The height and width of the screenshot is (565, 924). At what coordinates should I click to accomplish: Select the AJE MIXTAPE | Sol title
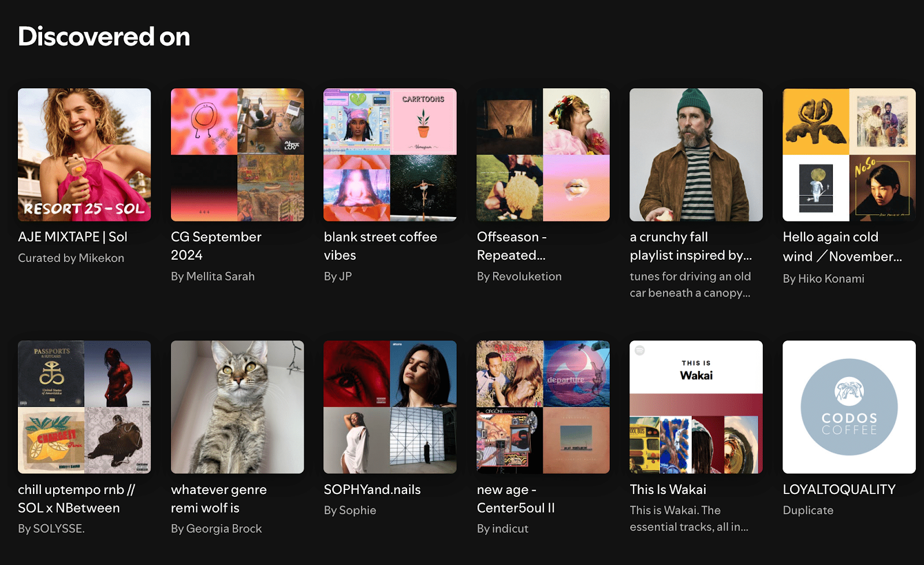click(x=72, y=237)
